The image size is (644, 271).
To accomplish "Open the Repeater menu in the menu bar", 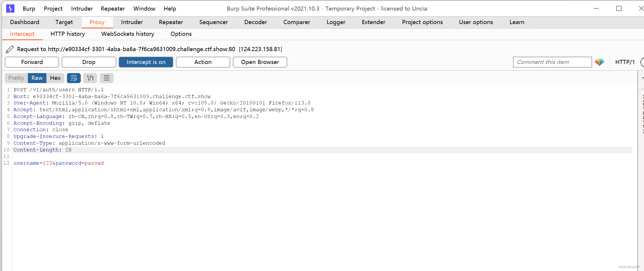I will 113,9.
